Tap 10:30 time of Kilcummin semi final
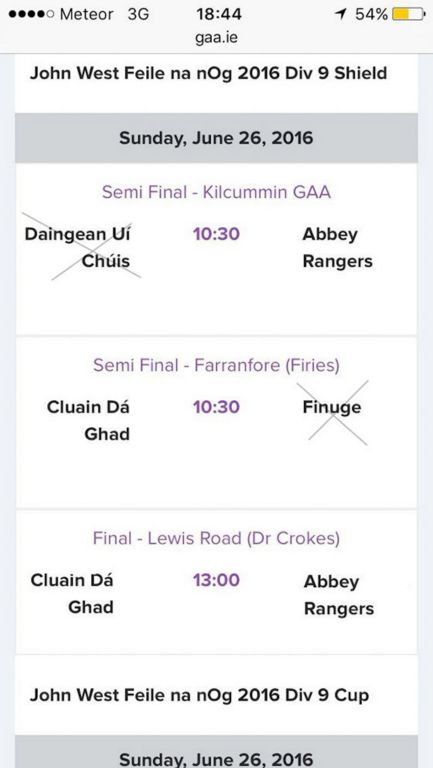 click(216, 234)
